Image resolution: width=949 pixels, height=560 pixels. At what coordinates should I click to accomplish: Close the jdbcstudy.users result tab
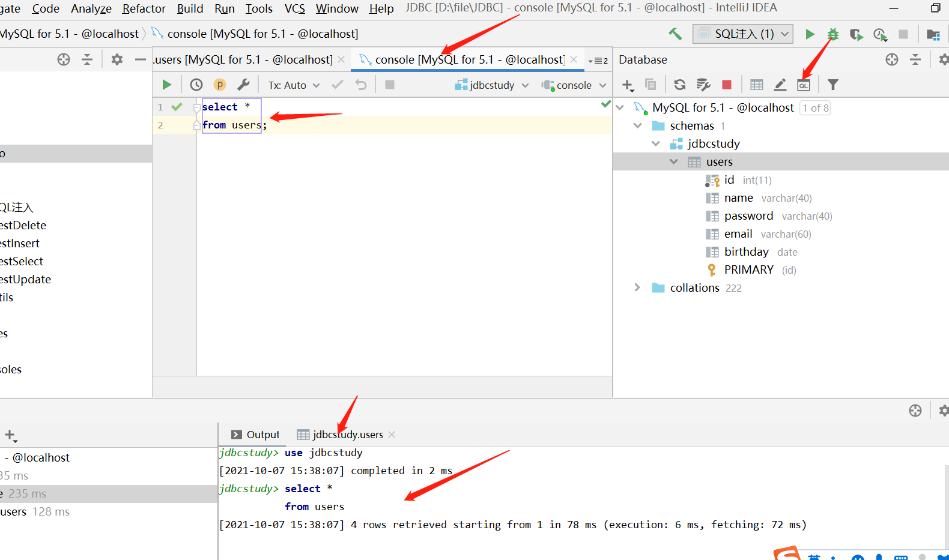point(392,435)
